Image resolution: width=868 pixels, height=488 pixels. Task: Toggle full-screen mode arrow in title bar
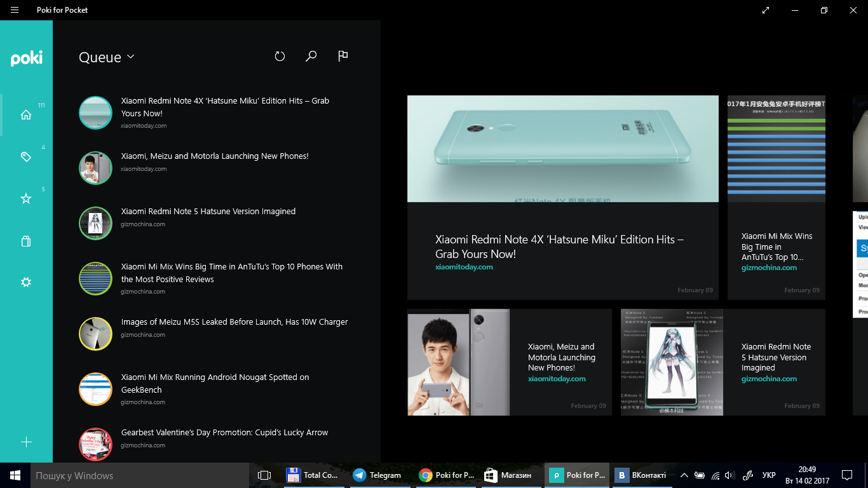[x=766, y=10]
